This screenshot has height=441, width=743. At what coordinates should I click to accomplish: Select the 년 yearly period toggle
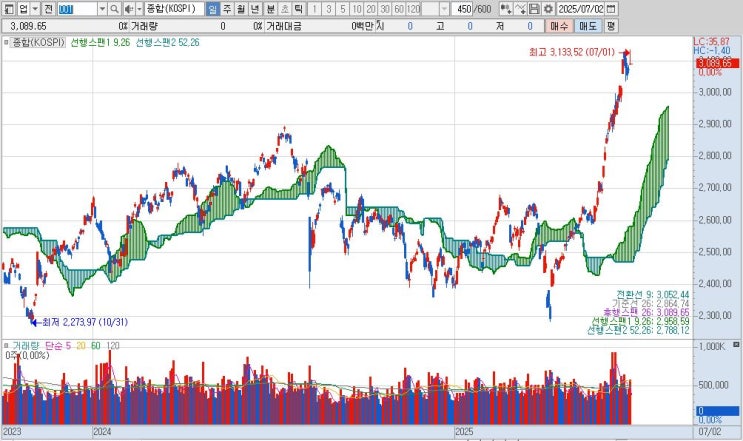[x=255, y=9]
